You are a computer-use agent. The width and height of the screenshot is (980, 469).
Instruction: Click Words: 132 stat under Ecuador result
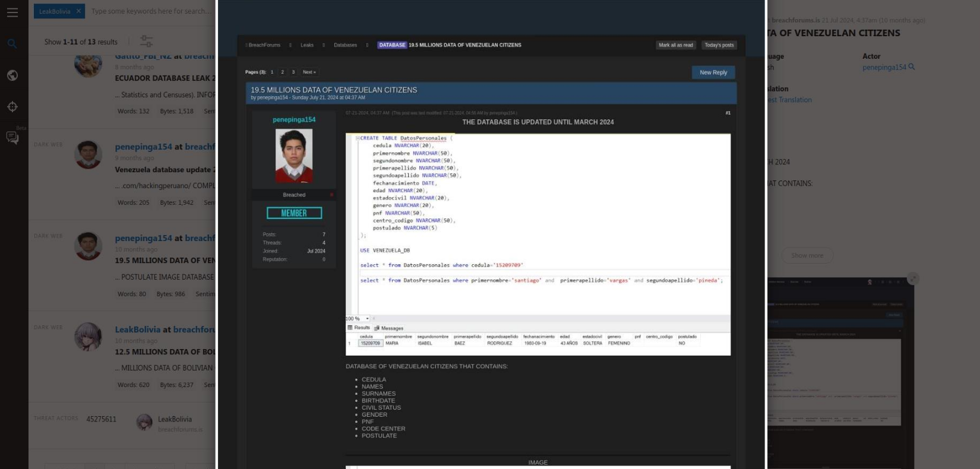click(134, 111)
